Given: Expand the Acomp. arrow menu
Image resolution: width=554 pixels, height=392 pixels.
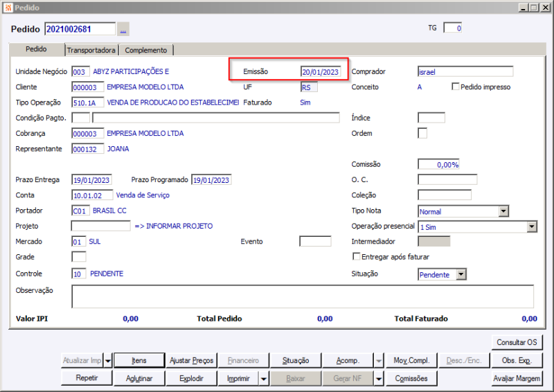Looking at the screenshot, I should coord(379,361).
